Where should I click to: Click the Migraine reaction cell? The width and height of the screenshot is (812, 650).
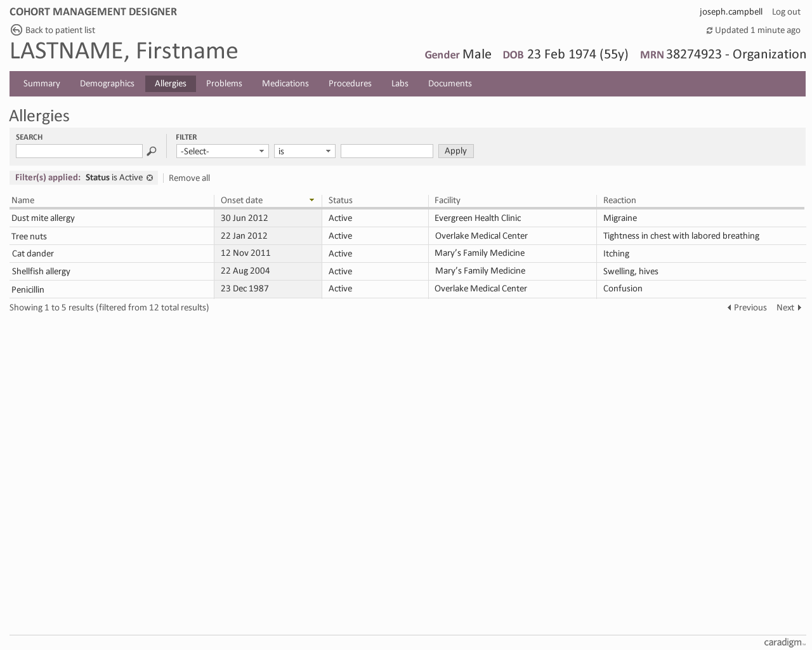coord(620,218)
